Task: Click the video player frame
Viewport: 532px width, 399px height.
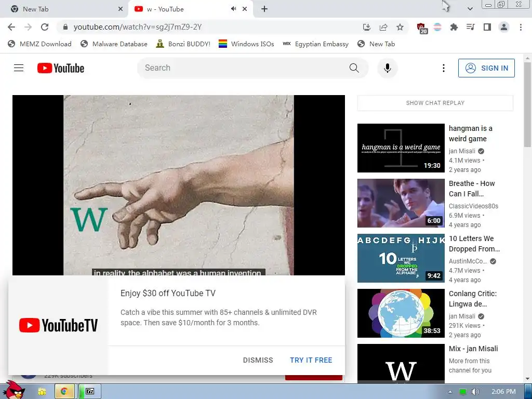Action: [179, 185]
